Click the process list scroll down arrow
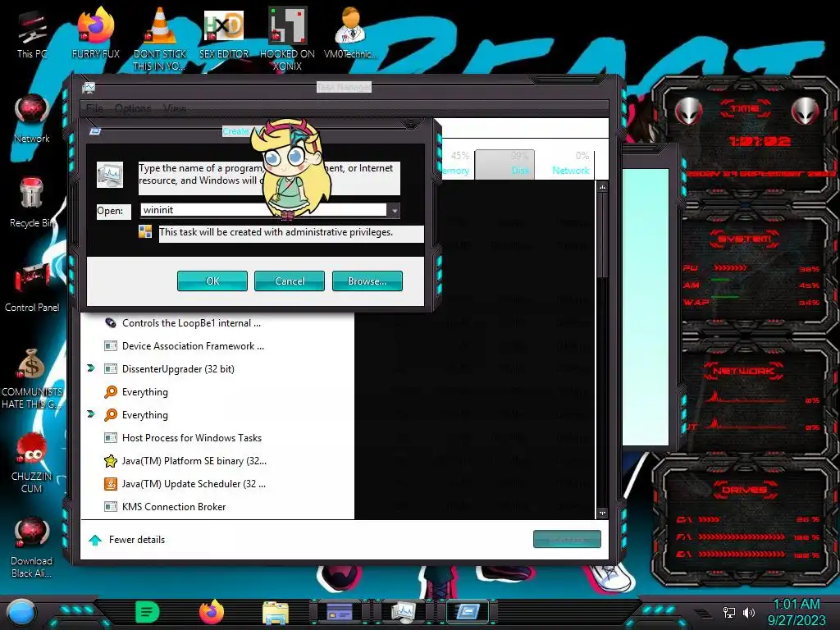The width and height of the screenshot is (840, 630). pyautogui.click(x=602, y=513)
